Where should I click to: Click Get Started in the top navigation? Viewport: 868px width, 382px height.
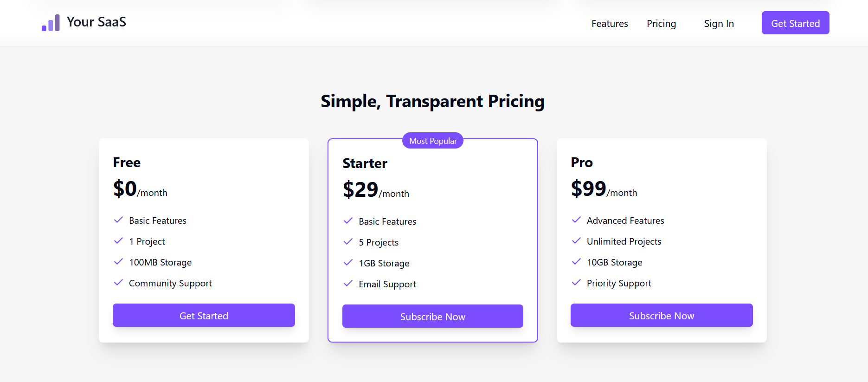(795, 23)
